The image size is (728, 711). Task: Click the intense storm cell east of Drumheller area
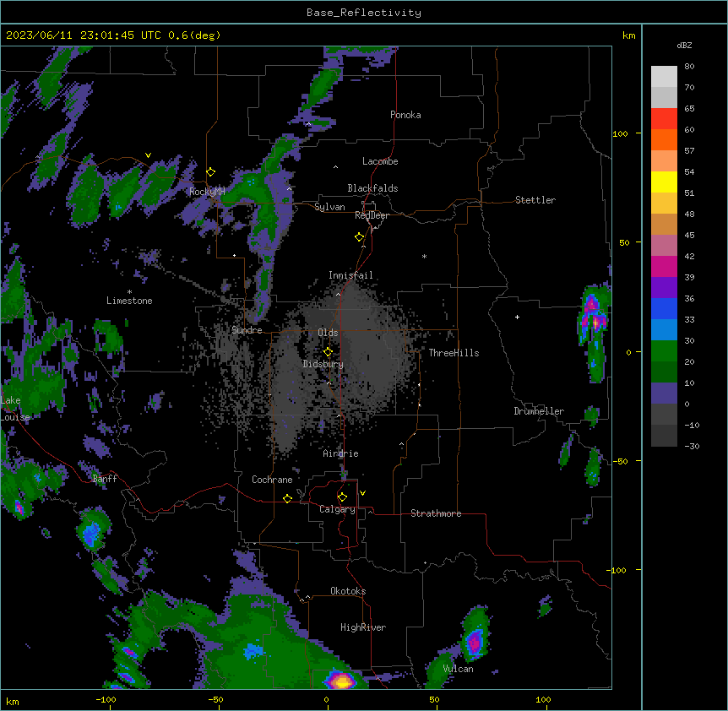click(x=594, y=317)
